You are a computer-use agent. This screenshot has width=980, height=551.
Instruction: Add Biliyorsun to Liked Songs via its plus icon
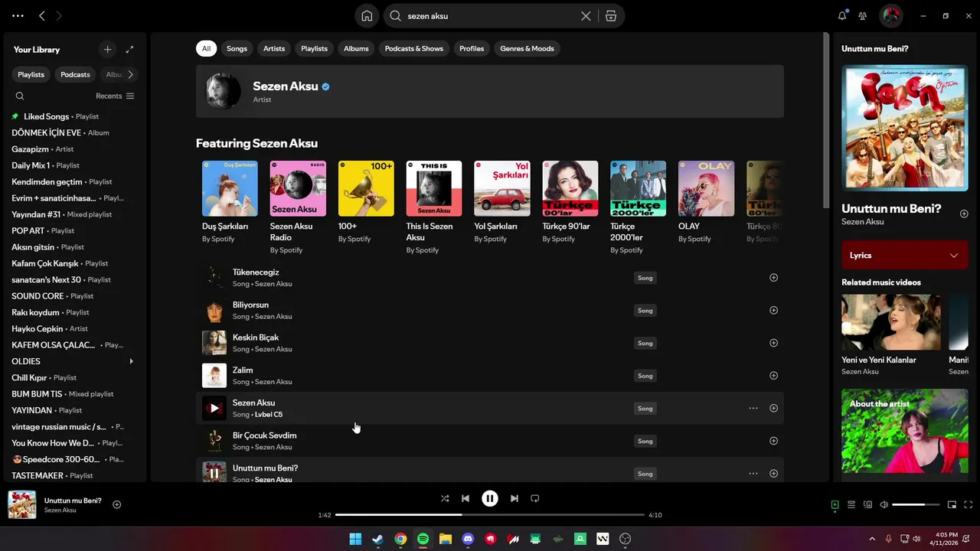(x=773, y=310)
